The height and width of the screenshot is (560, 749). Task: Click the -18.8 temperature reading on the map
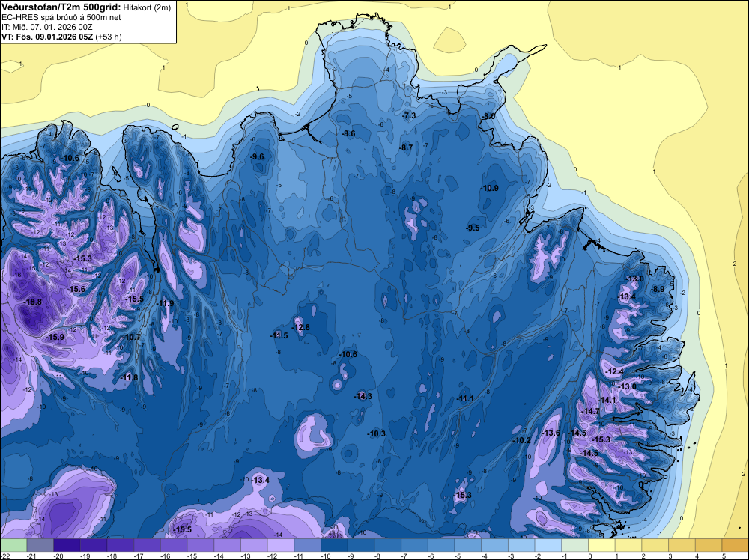(33, 302)
